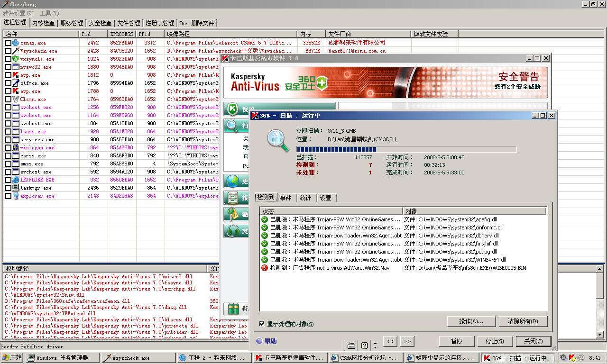Expand the 工具 menu
Image resolution: width=607 pixels, height=364 pixels.
click(49, 13)
